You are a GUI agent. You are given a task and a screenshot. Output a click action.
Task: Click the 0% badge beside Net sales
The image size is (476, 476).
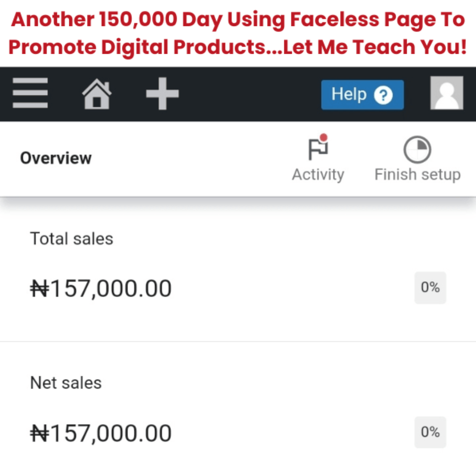pyautogui.click(x=430, y=432)
